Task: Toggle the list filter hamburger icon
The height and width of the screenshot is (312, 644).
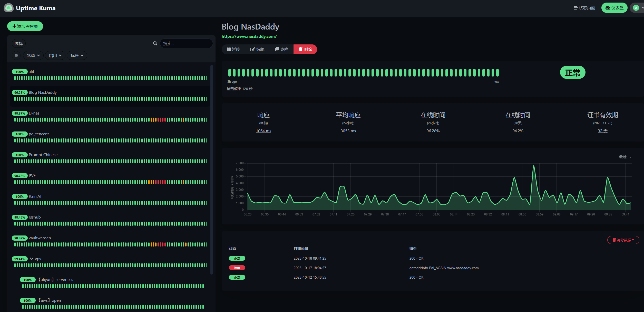Action: (16, 55)
